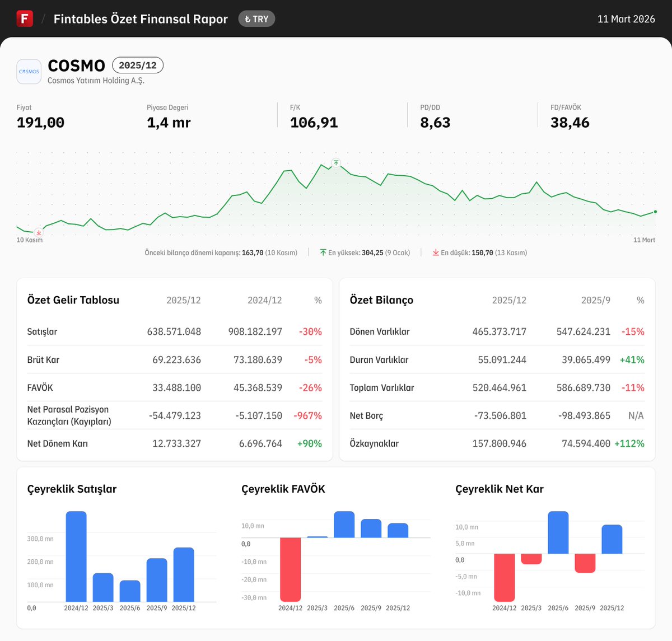Click the -967% change value
Viewport: 672px width, 641px height.
click(308, 415)
